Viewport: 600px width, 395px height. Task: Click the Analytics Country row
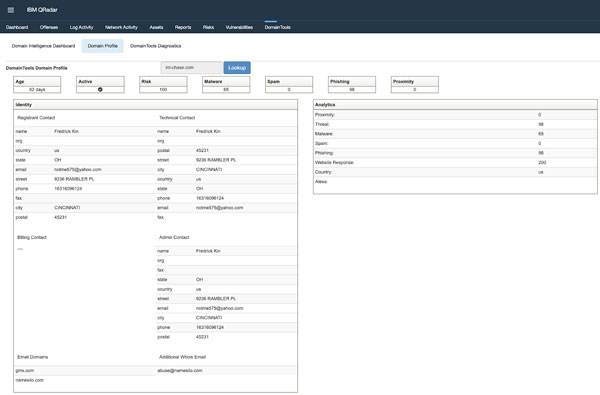coord(455,172)
